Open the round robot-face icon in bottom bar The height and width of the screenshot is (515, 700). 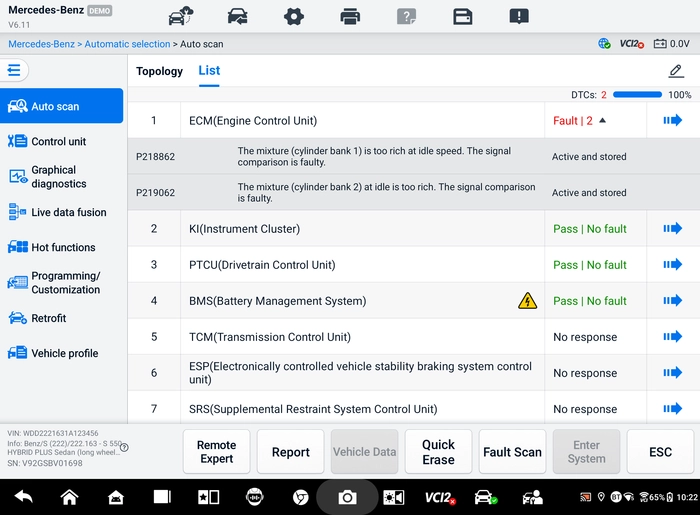pyautogui.click(x=254, y=497)
